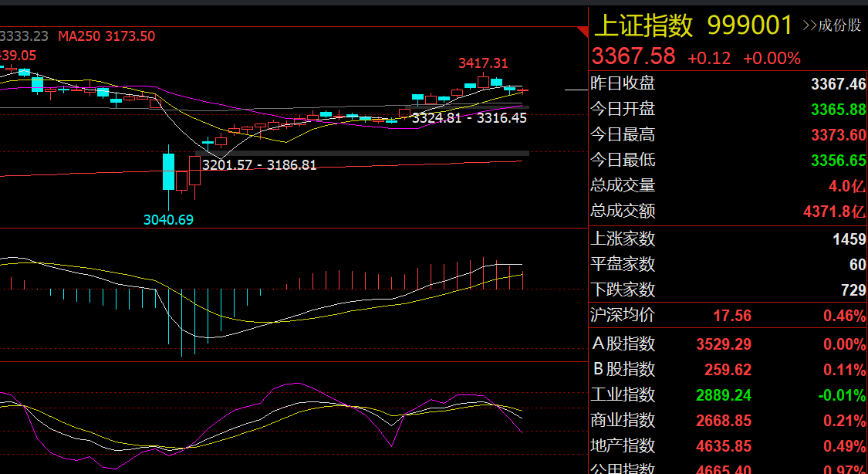Click the red triangle marker at chart corner
Screen dimensions: 868x474
[x=583, y=31]
